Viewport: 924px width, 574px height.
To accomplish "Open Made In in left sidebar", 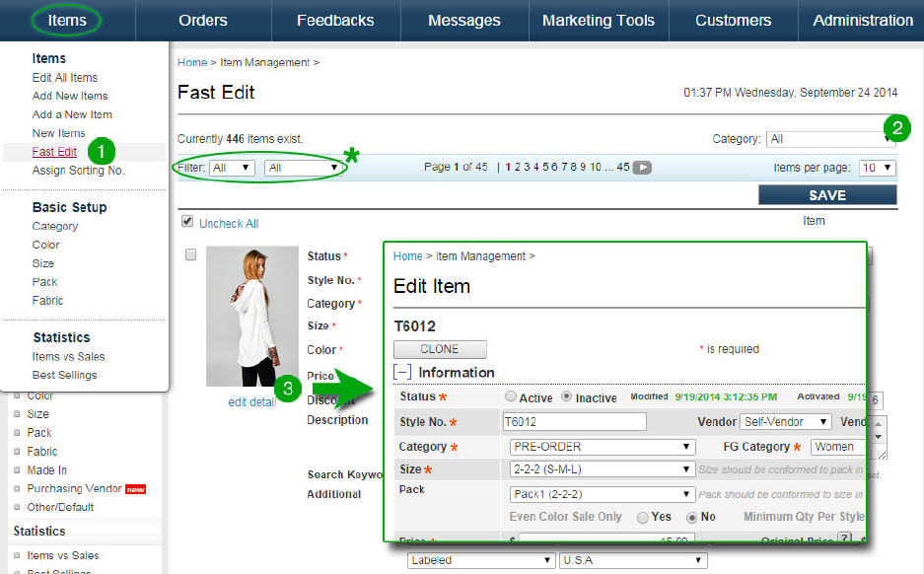I will point(47,470).
